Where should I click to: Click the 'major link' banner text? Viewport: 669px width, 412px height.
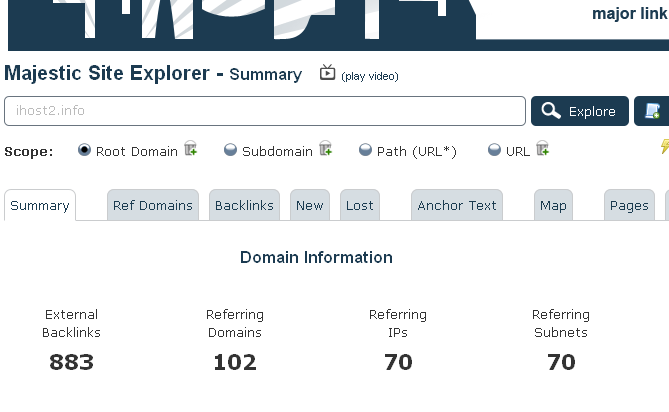pos(630,14)
